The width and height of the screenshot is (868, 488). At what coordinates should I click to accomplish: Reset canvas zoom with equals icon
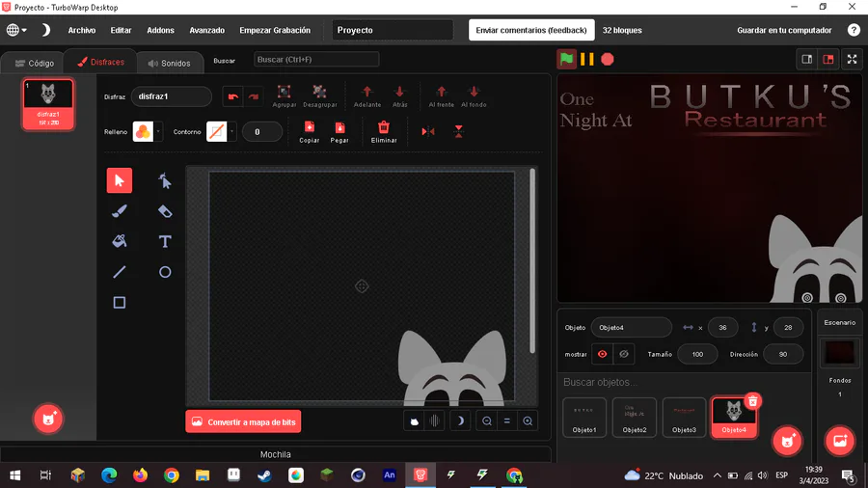click(x=507, y=421)
